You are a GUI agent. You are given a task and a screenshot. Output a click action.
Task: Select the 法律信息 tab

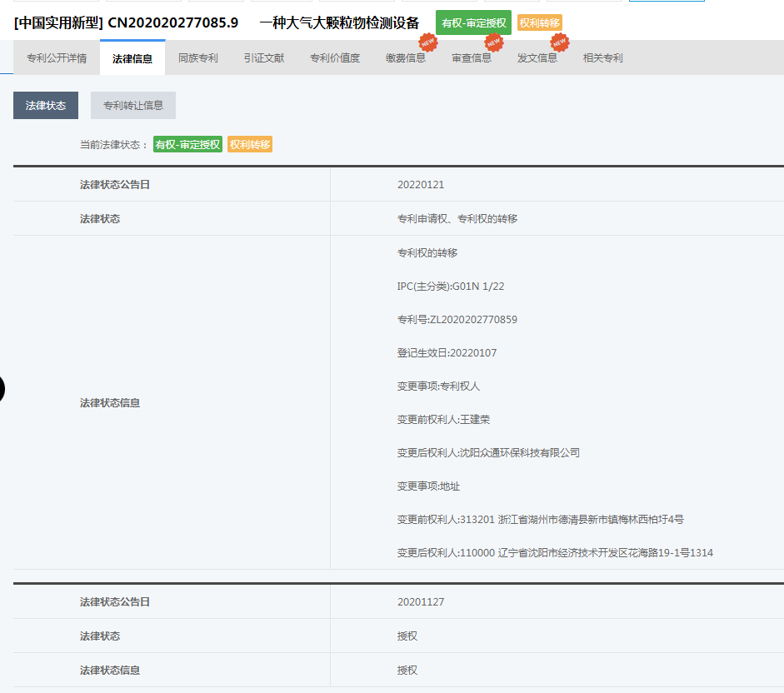tap(132, 58)
